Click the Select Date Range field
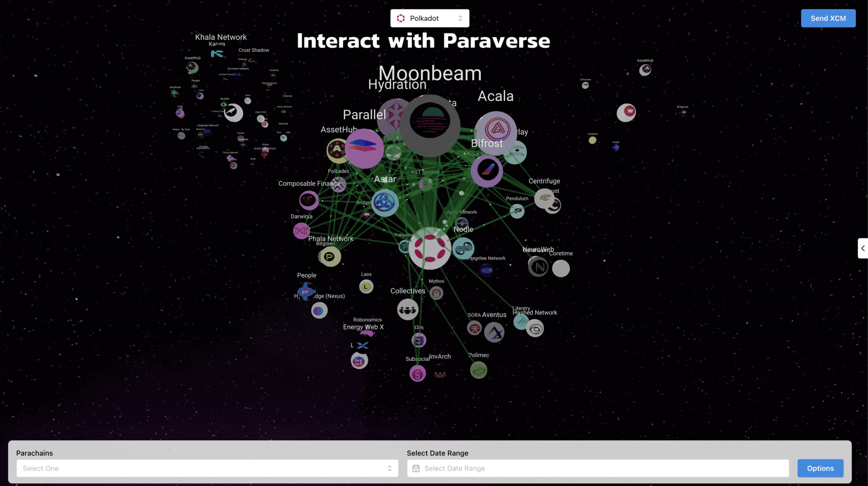Image resolution: width=868 pixels, height=486 pixels. [598, 468]
